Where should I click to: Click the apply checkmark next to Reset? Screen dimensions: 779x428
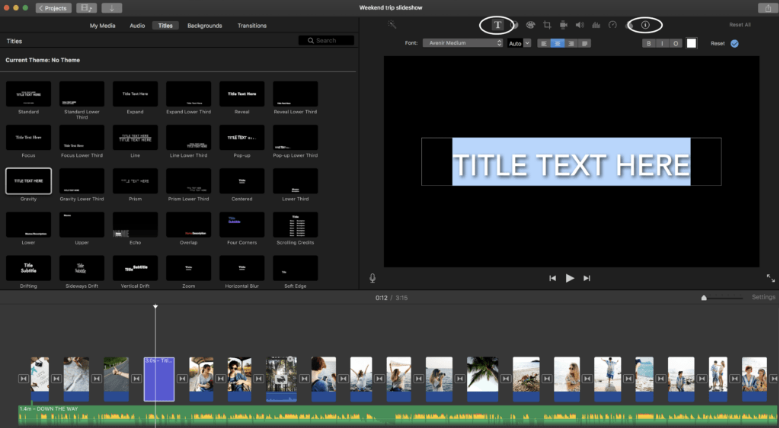734,44
